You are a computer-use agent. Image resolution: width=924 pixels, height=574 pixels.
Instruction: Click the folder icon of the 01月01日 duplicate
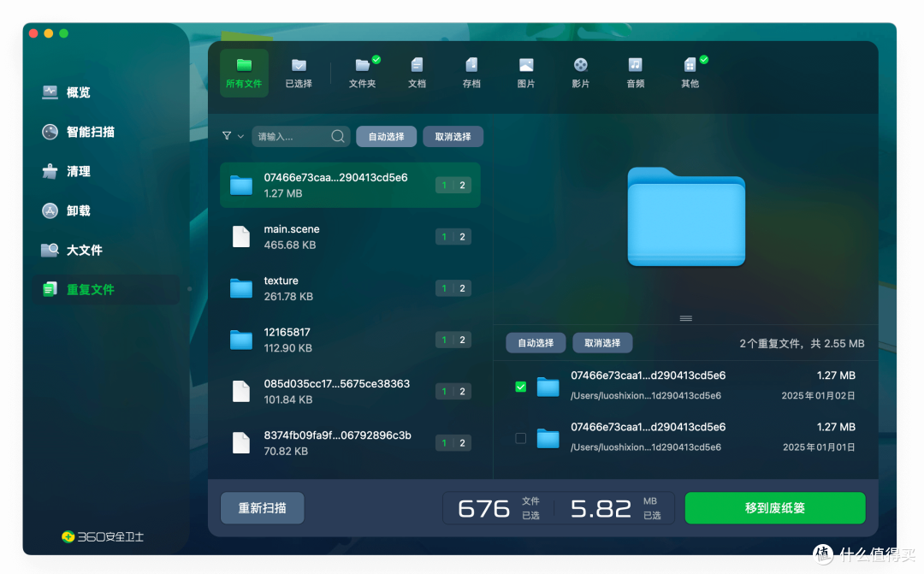click(x=548, y=438)
